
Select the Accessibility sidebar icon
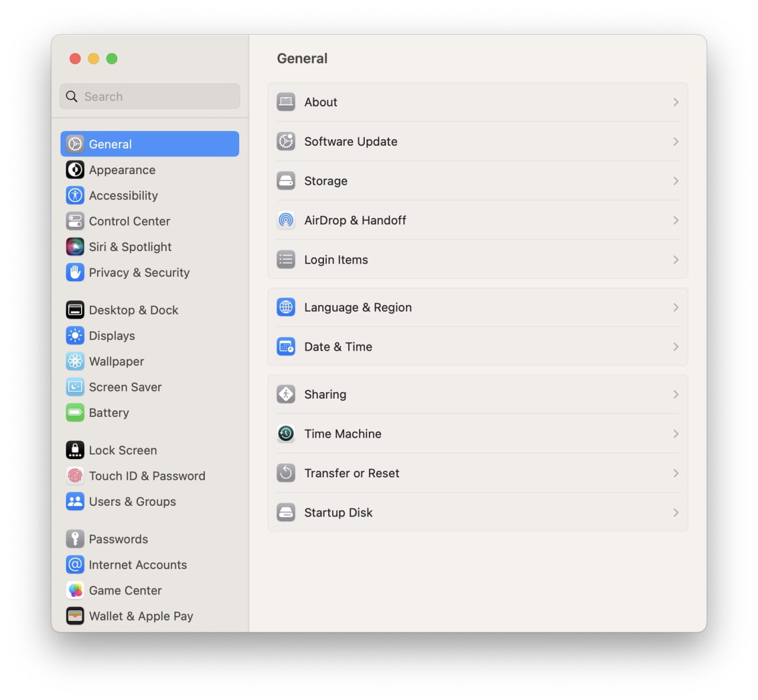pos(75,195)
